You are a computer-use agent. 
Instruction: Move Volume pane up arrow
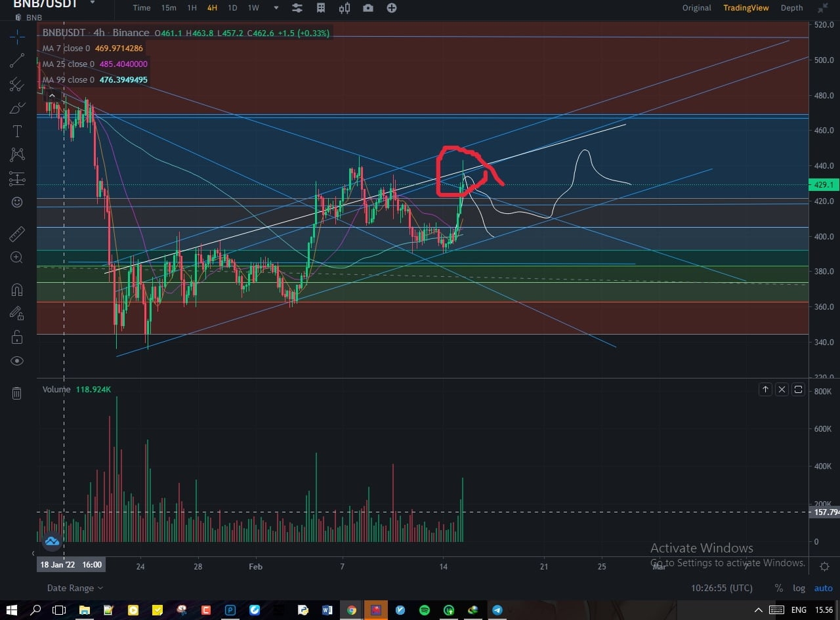[765, 390]
